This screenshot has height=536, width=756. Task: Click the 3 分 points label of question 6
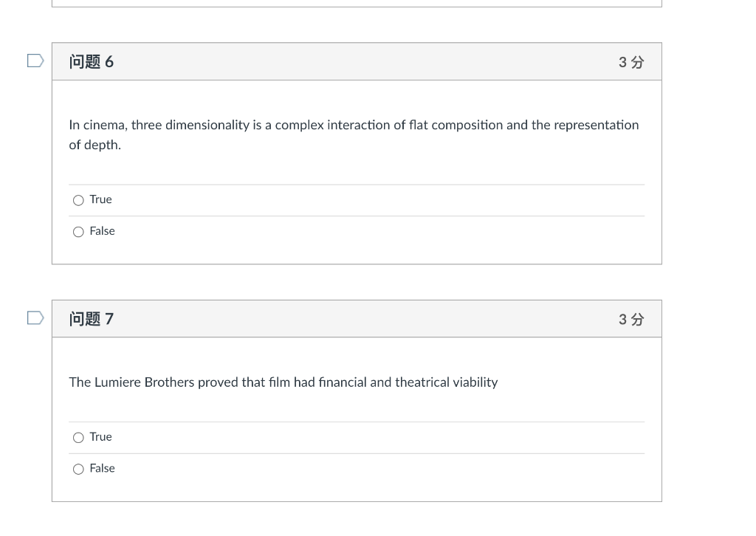coord(632,62)
